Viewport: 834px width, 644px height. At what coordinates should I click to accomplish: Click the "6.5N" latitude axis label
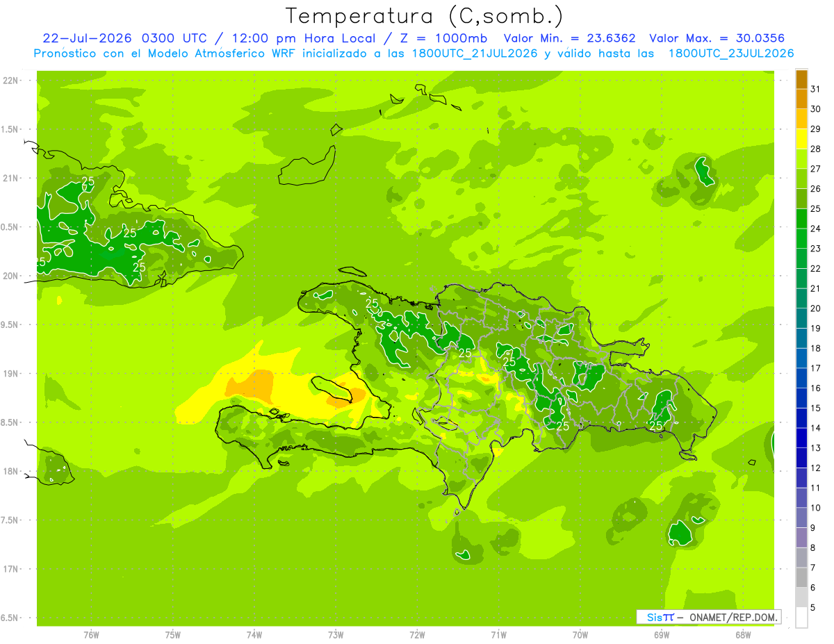[10, 618]
